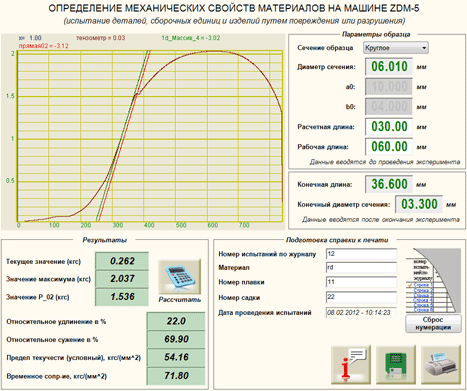
Task: Click the Строка 6 link
Action: point(423,310)
